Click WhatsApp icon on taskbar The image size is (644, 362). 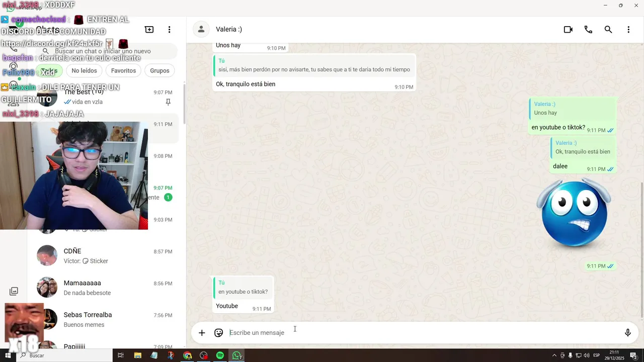click(236, 355)
